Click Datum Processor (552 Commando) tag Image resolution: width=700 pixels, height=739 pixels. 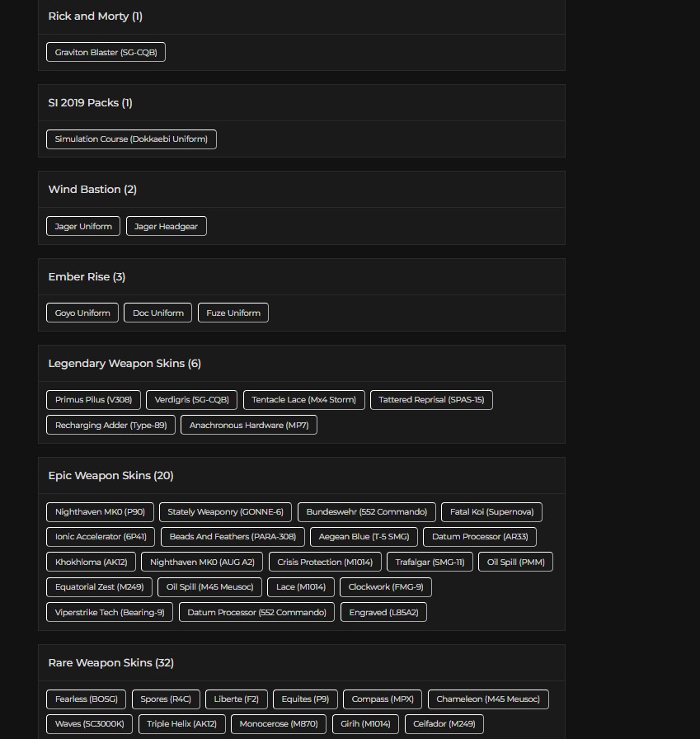point(256,612)
